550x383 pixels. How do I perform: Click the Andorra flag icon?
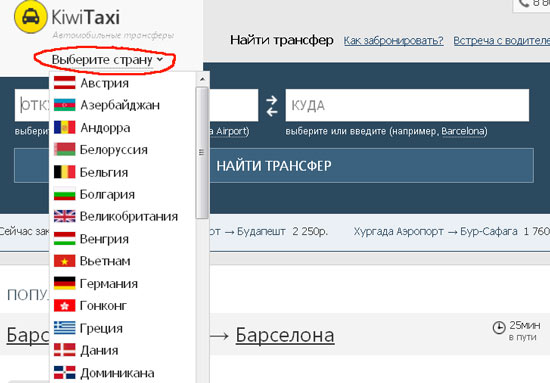pos(65,127)
